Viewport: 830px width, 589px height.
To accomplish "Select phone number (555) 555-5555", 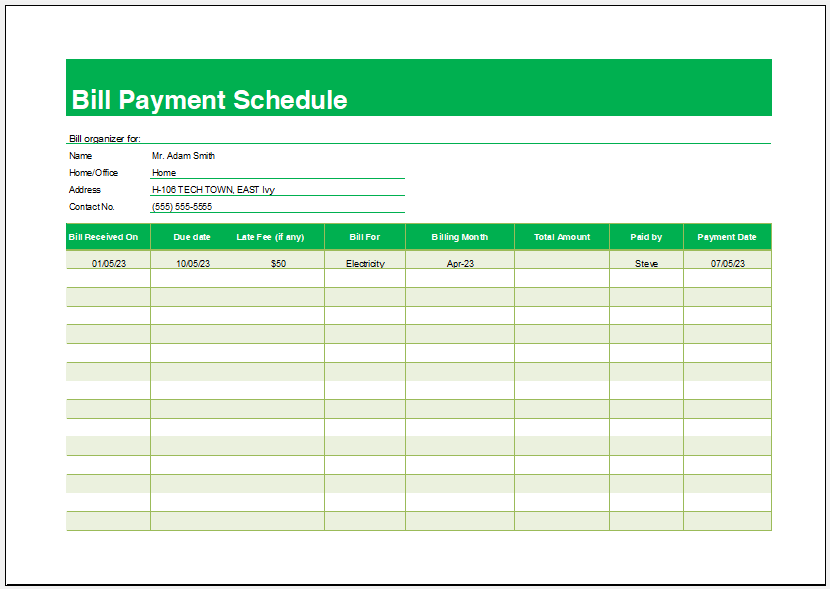I will [182, 206].
